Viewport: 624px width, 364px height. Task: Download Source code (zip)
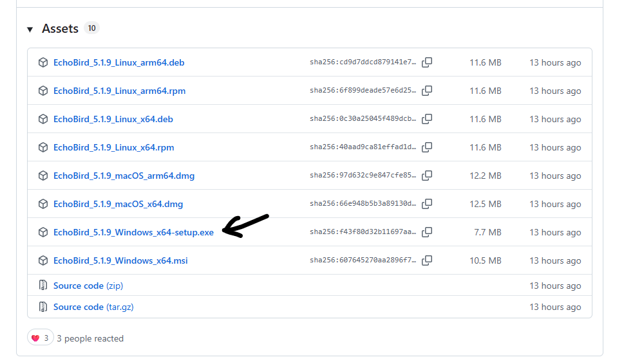pyautogui.click(x=88, y=286)
